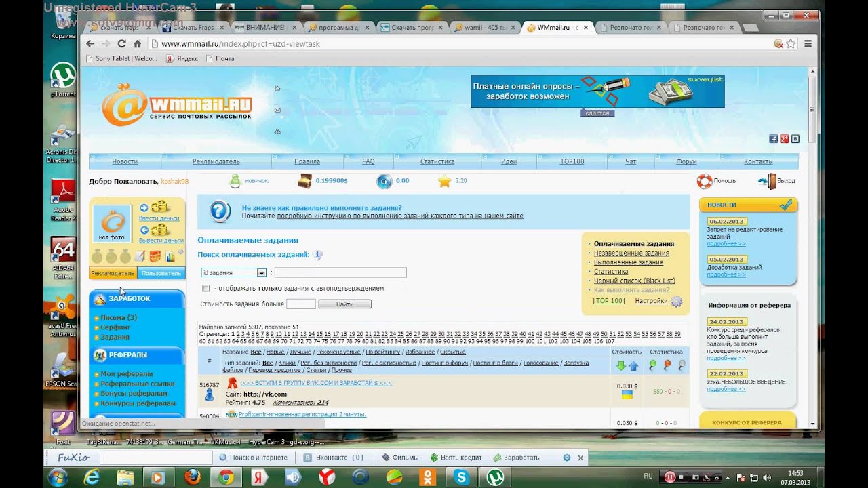Sort by cost ascending blue arrow
The image size is (868, 488).
(x=633, y=366)
